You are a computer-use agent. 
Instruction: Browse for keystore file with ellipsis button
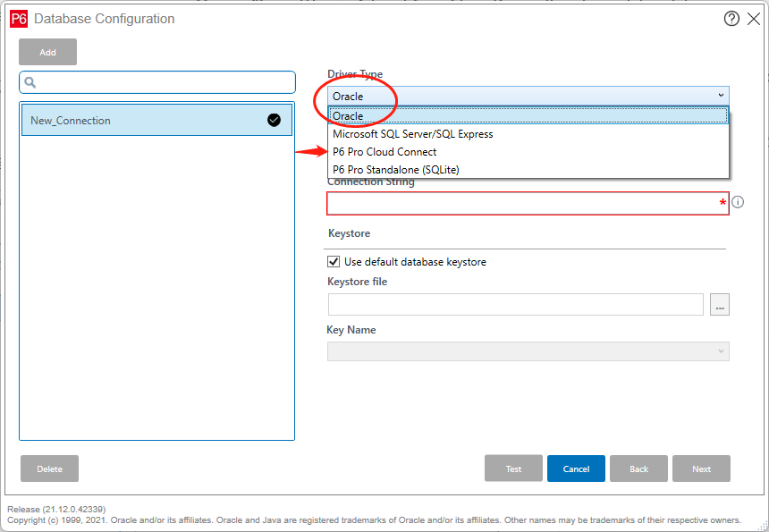(x=720, y=305)
